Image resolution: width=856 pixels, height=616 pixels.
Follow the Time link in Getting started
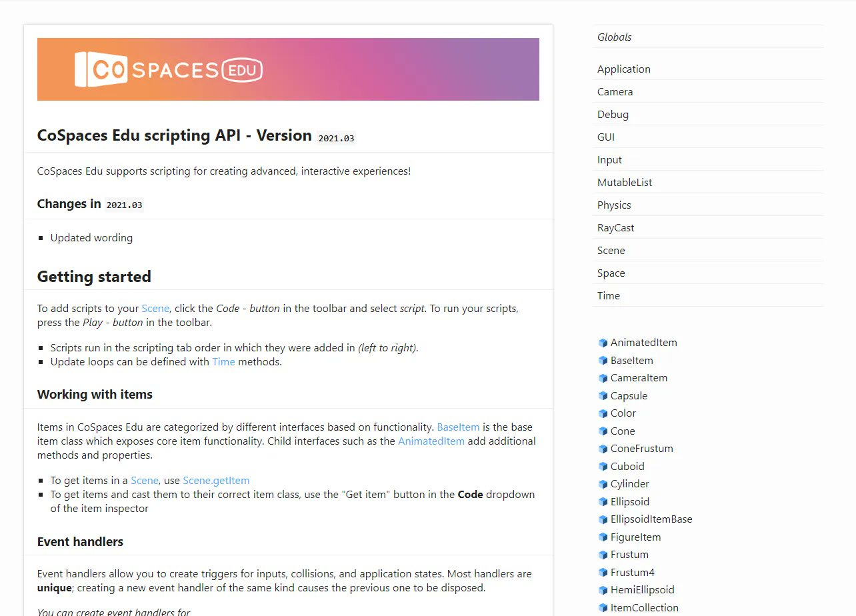(x=223, y=361)
